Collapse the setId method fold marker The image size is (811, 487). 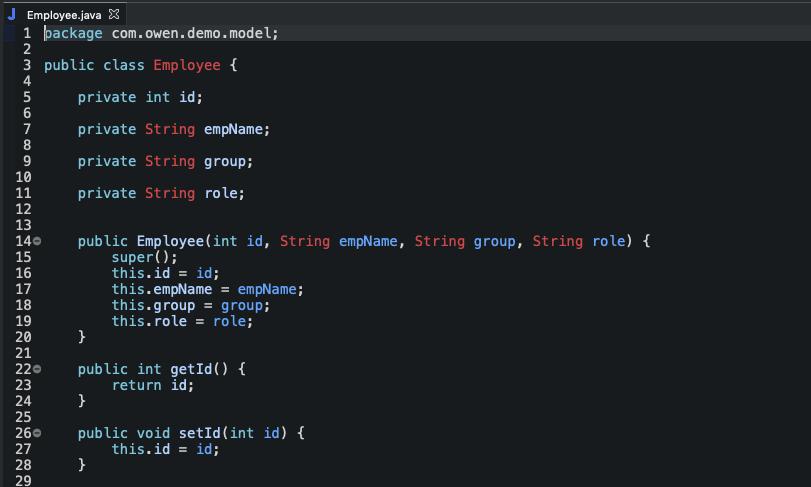tap(37, 433)
